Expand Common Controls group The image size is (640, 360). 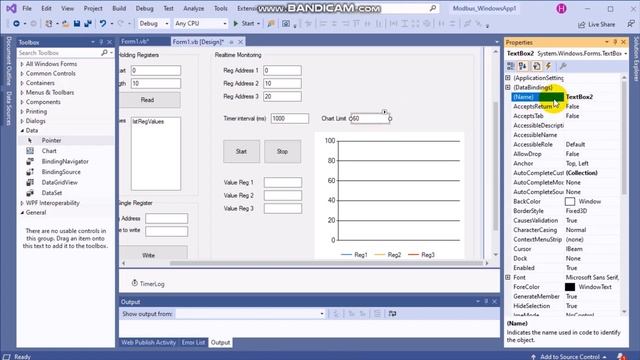point(22,73)
